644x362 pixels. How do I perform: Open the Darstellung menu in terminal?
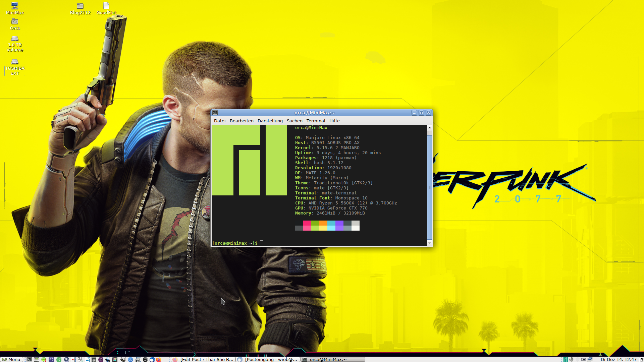point(270,121)
